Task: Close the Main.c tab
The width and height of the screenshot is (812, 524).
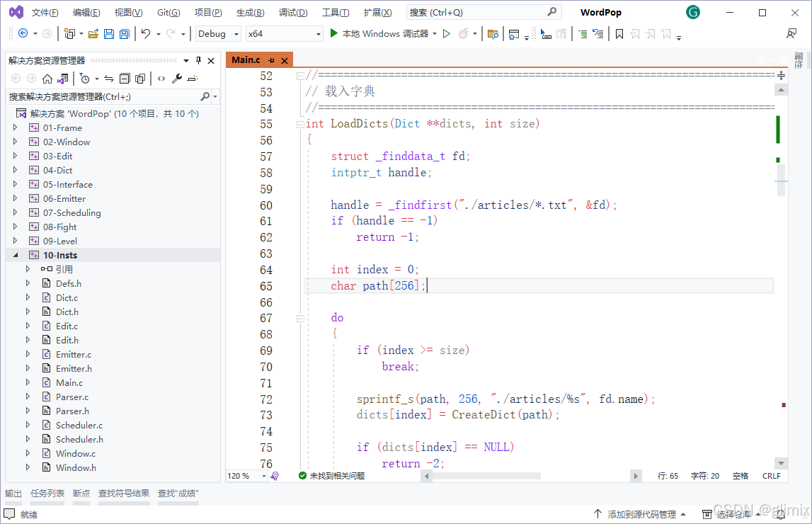Action: 285,61
